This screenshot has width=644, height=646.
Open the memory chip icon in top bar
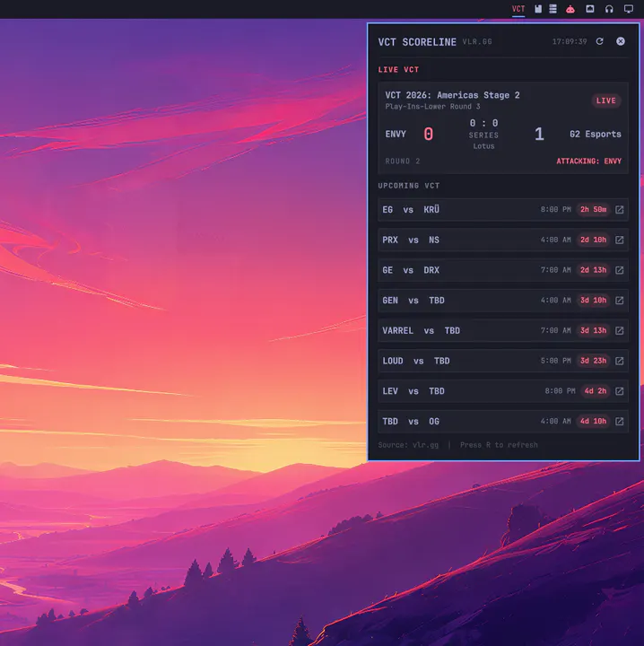coord(538,9)
